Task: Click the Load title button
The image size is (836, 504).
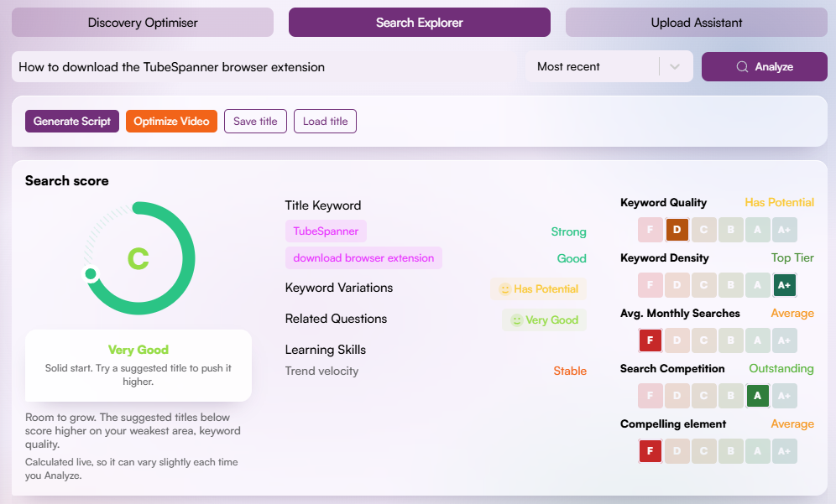Action: tap(325, 121)
